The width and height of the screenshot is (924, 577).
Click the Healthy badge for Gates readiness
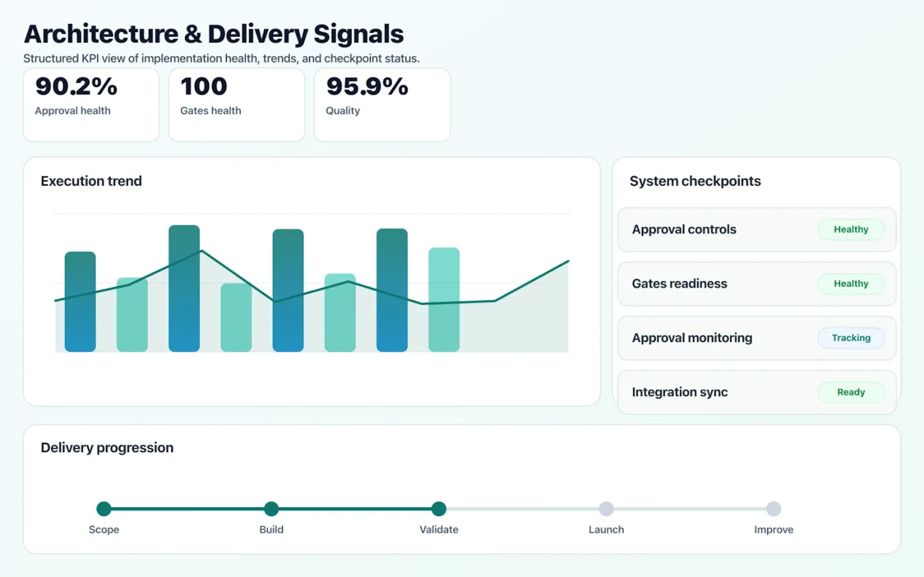[851, 283]
